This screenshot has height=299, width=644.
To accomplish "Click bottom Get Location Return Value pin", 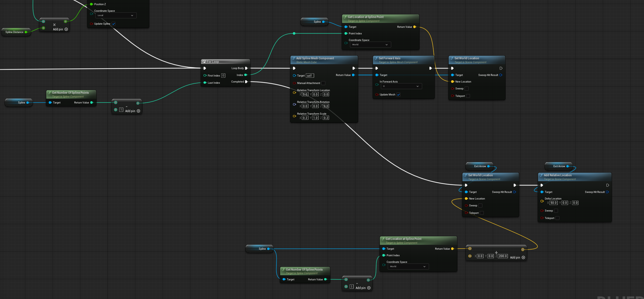I will pos(453,249).
